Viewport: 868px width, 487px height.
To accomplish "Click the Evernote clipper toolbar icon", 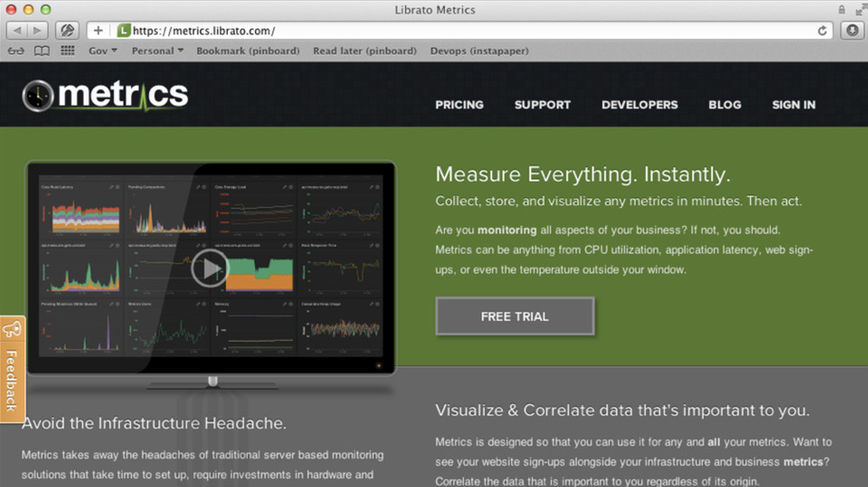I will (67, 31).
